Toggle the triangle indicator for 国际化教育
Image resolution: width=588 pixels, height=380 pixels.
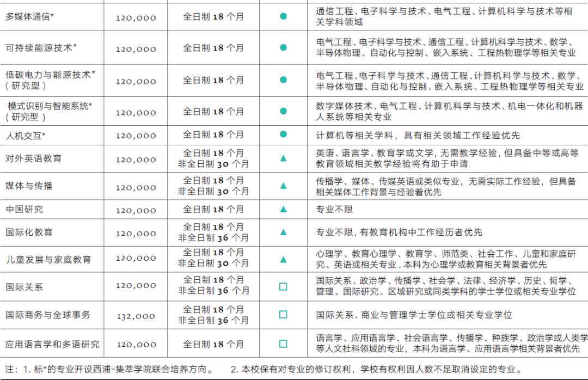tap(284, 233)
